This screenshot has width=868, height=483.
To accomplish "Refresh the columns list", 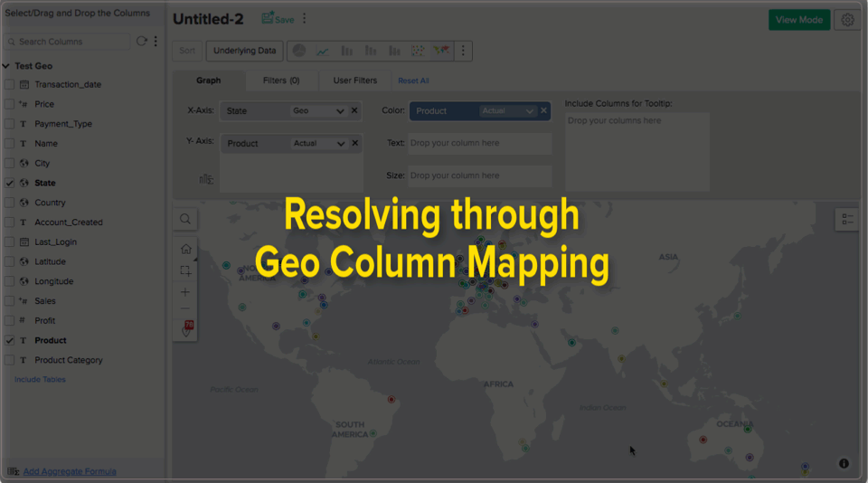I will 141,42.
